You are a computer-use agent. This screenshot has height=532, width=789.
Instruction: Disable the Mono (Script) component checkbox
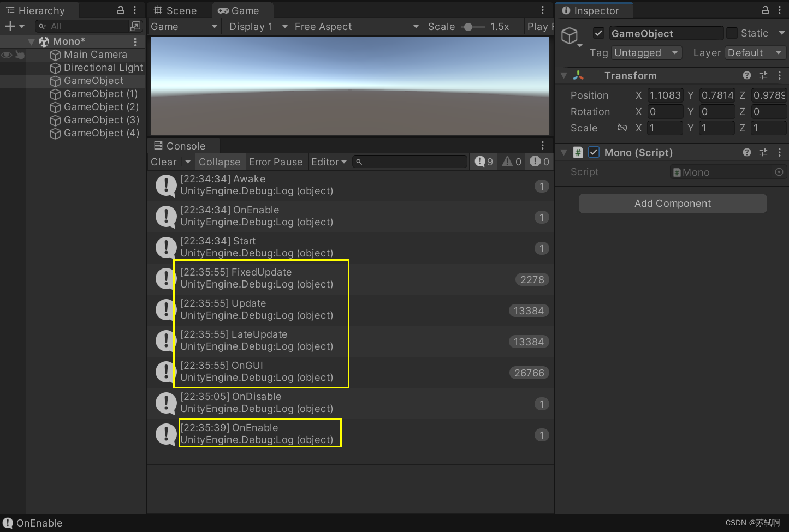(x=594, y=152)
